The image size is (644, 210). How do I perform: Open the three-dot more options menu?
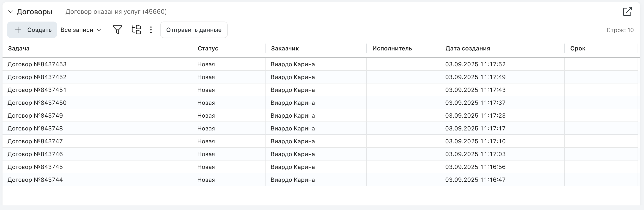point(151,30)
